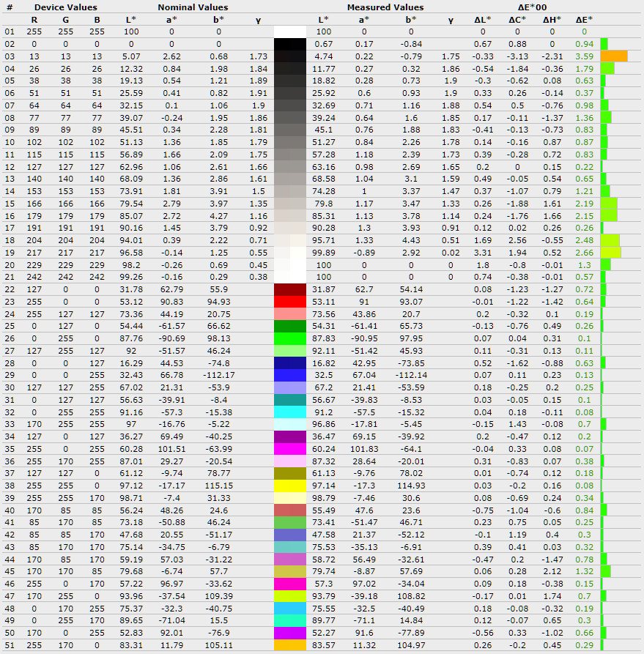Viewport: 644px width, 654px height.
Task: Click the orange ΔE bar in row 03
Action: click(x=614, y=56)
